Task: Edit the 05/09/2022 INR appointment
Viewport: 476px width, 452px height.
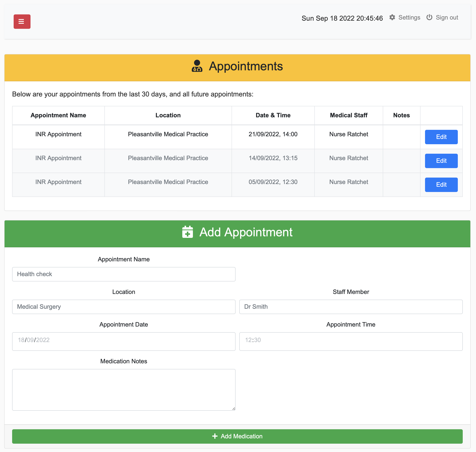Action: (x=441, y=185)
